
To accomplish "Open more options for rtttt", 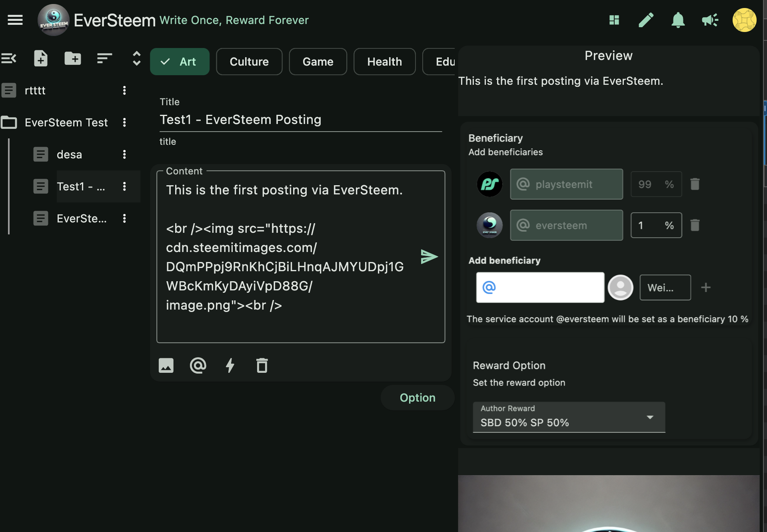I will (x=124, y=90).
